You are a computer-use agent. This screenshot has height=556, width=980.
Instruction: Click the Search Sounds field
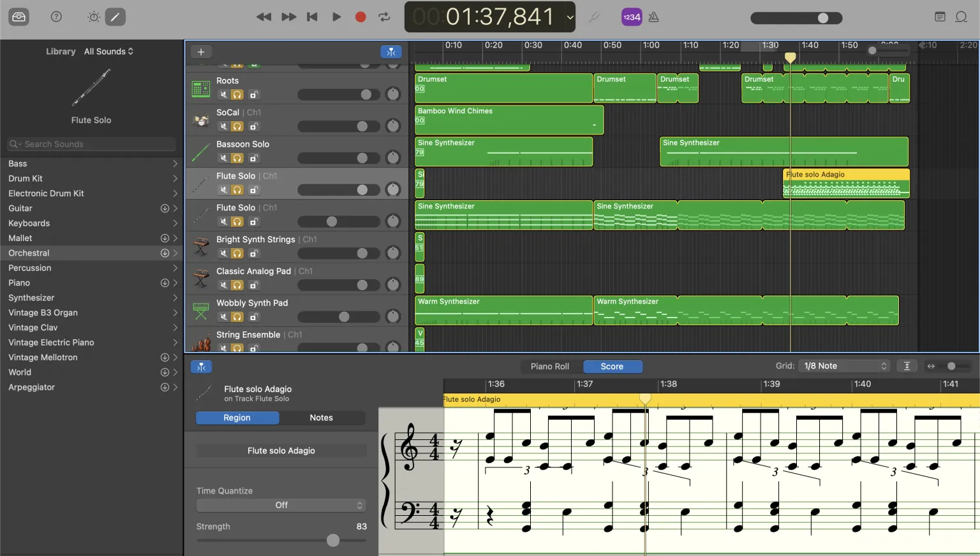91,144
